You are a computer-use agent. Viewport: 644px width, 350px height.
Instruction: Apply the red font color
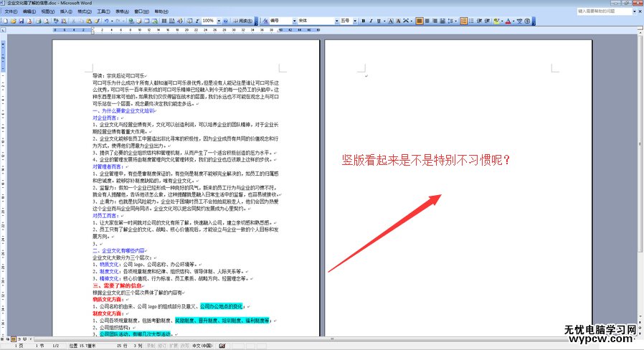click(x=508, y=21)
